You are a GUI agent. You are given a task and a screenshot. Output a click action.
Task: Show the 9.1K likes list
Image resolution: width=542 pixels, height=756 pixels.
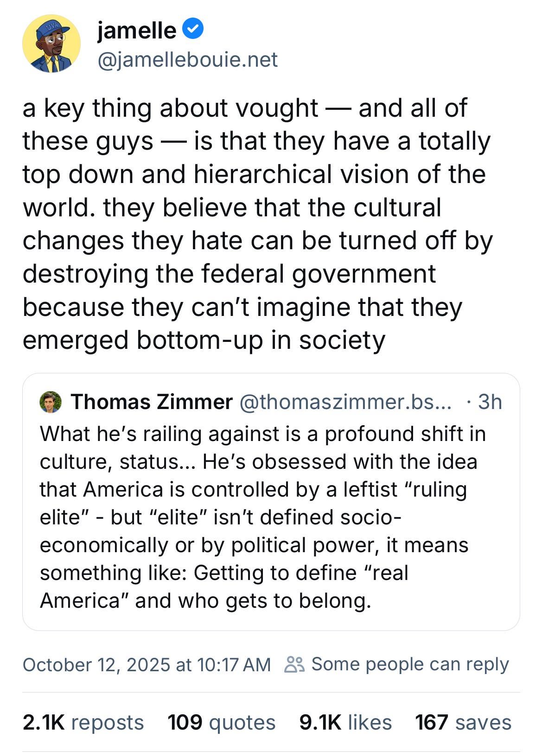coord(345,722)
